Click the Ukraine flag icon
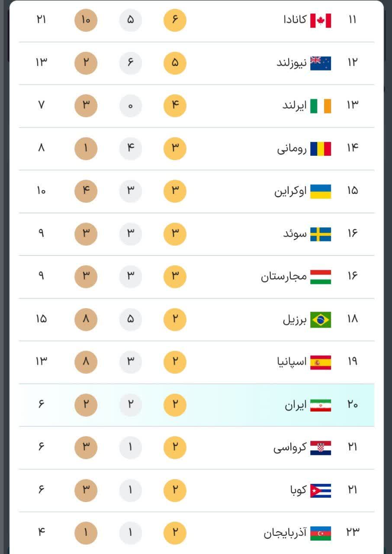This screenshot has width=392, height=554. click(321, 191)
